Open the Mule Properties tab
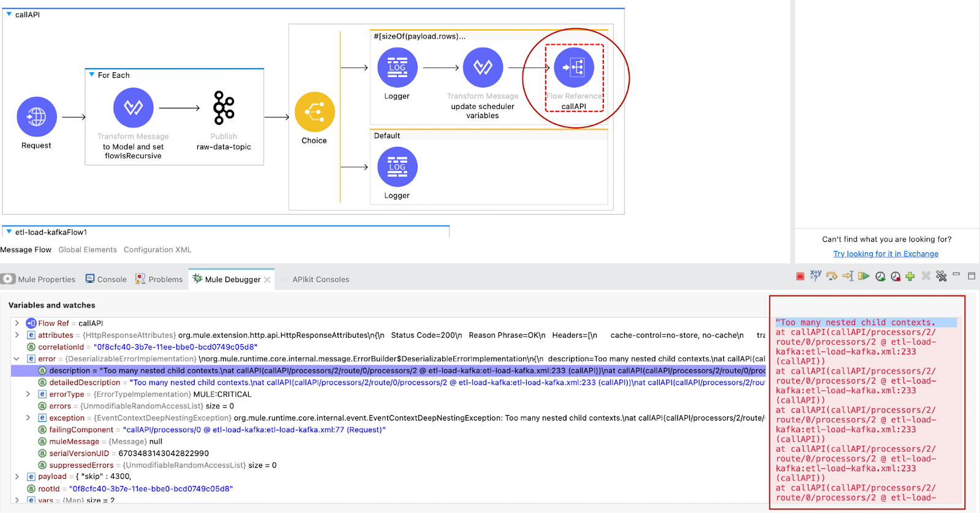This screenshot has height=513, width=980. (x=39, y=279)
